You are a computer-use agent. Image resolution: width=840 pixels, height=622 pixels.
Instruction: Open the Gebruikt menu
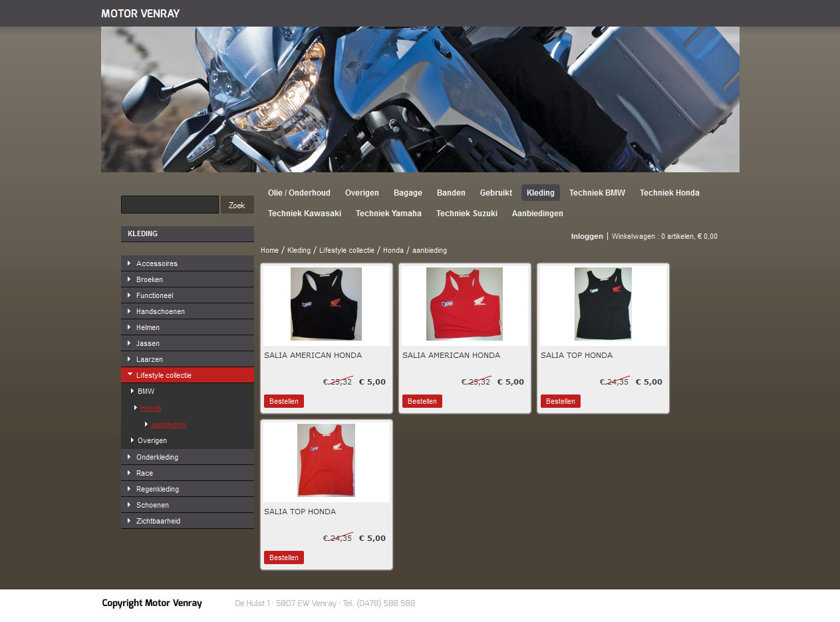pyautogui.click(x=496, y=193)
